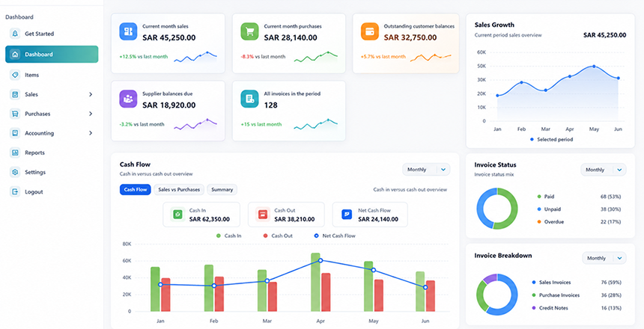
Task: Click the teal All invoices icon
Action: pos(249,99)
